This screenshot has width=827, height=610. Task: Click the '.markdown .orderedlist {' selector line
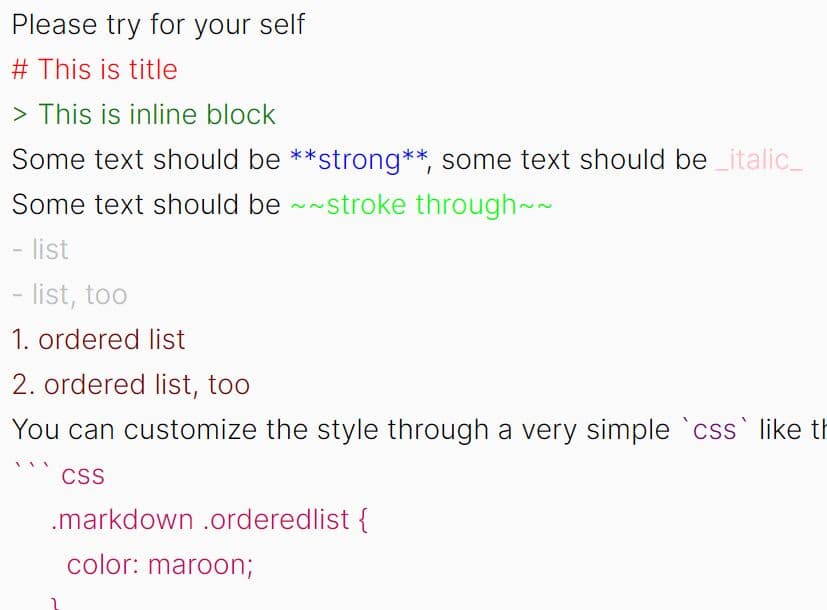click(x=209, y=520)
